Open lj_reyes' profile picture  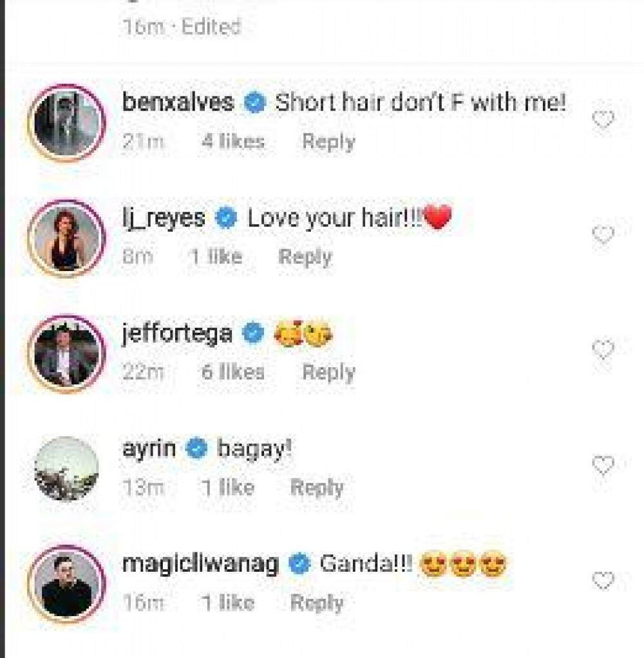66,238
